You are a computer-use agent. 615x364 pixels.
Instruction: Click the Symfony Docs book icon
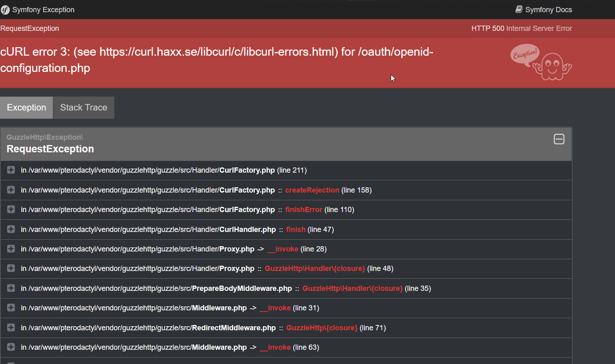[519, 9]
